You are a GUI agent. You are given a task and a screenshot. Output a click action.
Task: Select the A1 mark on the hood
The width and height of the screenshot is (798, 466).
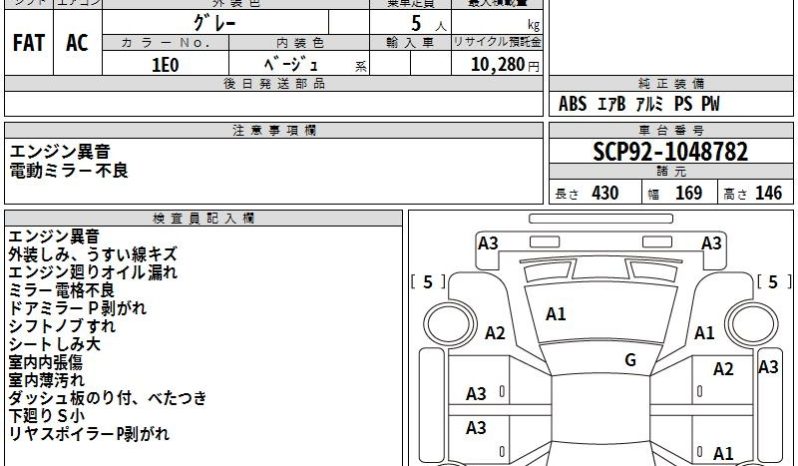coord(556,314)
